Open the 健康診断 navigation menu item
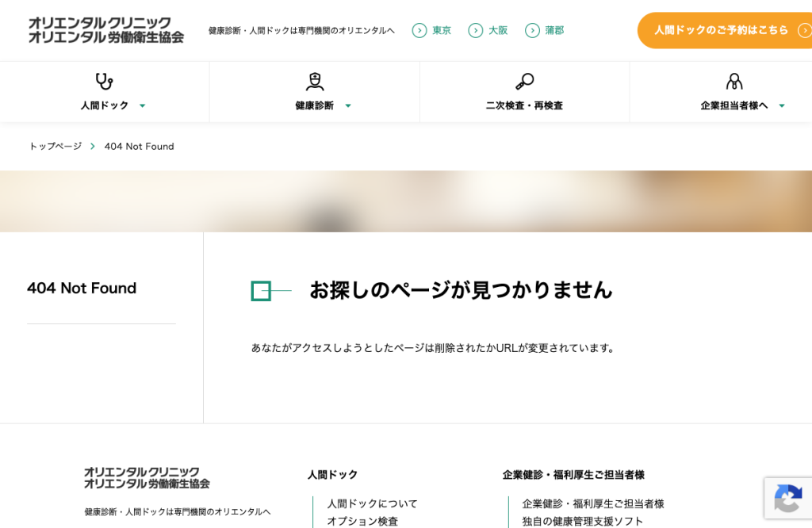This screenshot has height=528, width=812. pos(314,92)
